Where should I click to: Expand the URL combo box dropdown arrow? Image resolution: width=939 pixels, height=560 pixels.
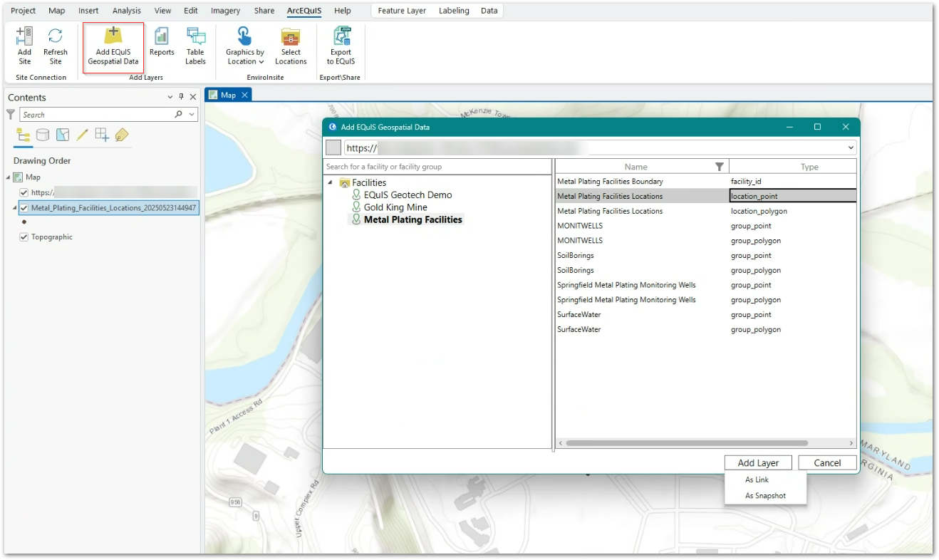tap(851, 147)
